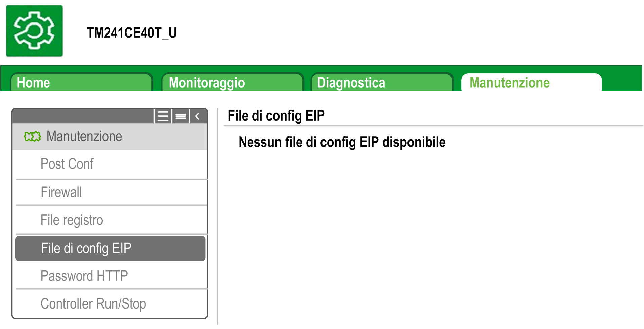Select the Manutenzione tab

pyautogui.click(x=531, y=83)
